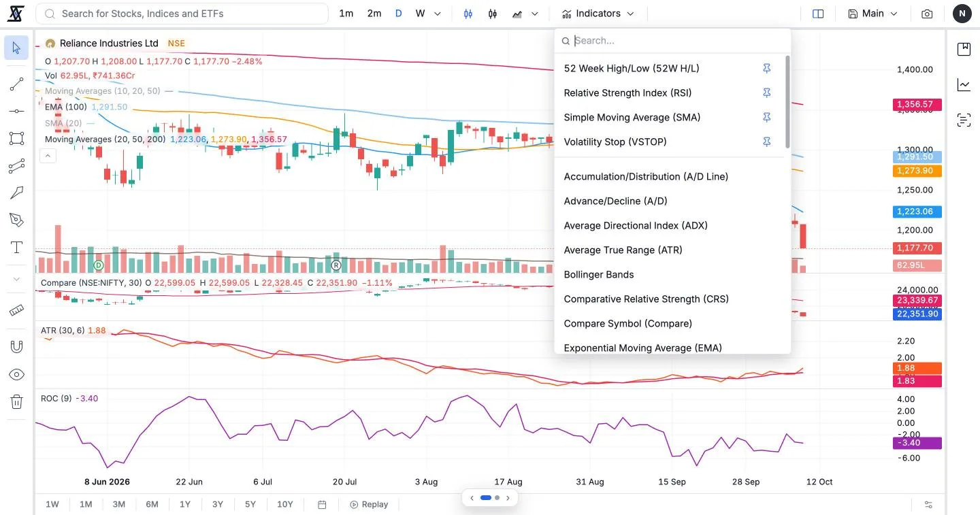Toggle the magnet snap mode

pyautogui.click(x=16, y=346)
